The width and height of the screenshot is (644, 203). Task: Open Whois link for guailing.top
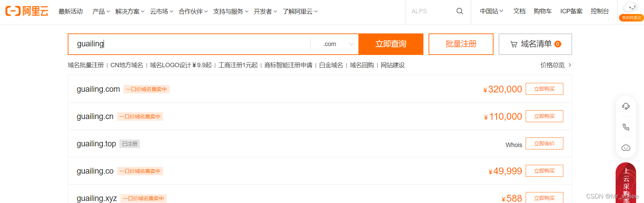(514, 145)
